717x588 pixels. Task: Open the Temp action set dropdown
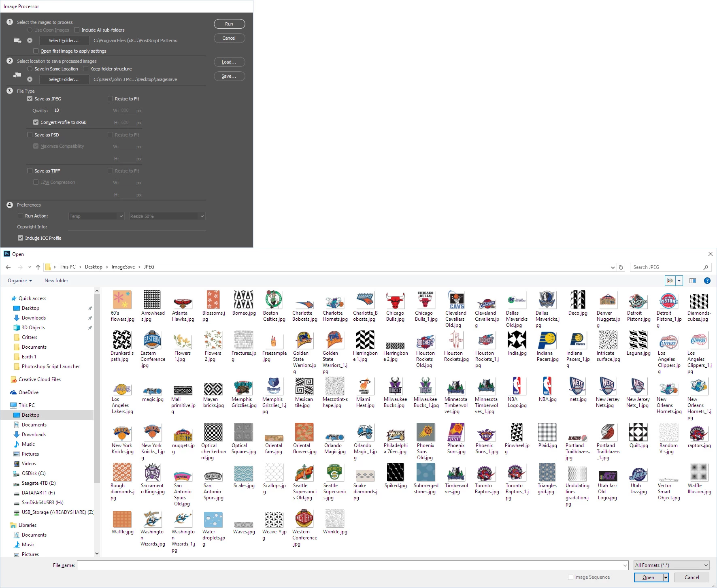96,216
